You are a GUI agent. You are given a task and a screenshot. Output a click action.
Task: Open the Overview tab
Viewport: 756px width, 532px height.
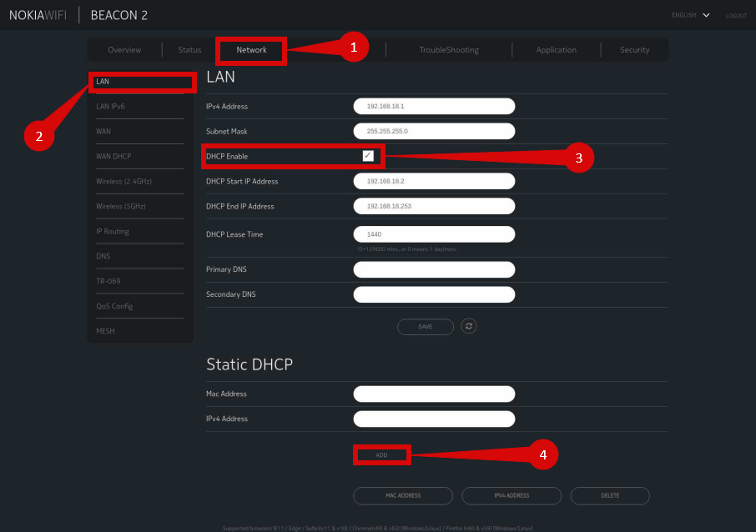tap(124, 50)
